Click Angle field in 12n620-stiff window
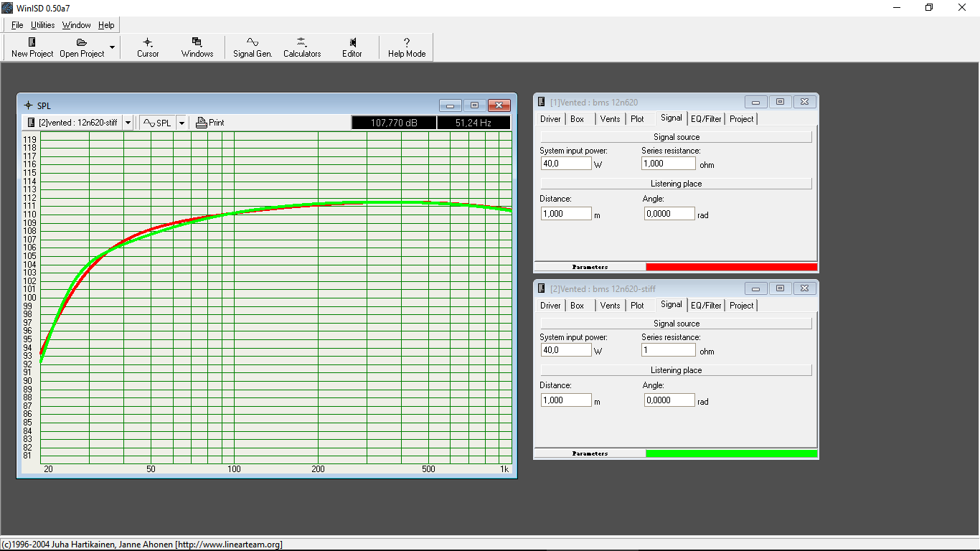The image size is (980, 551). [x=669, y=400]
